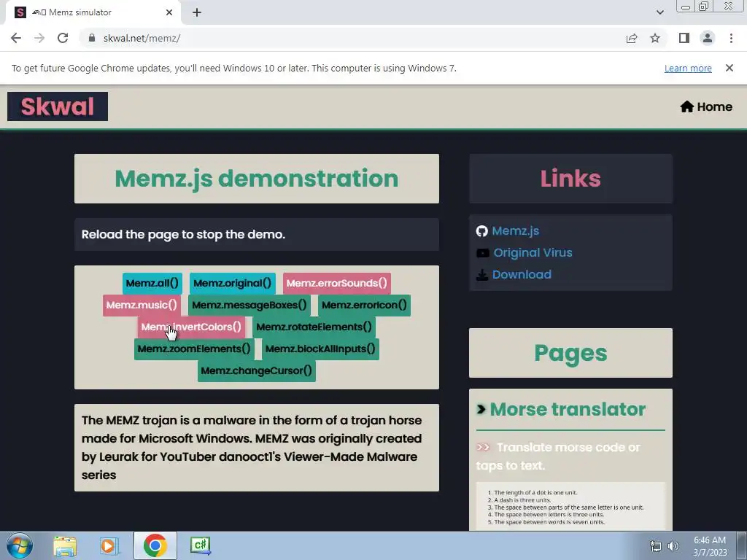The image size is (747, 560).
Task: Open Windows Explorer from taskbar
Action: [x=65, y=545]
